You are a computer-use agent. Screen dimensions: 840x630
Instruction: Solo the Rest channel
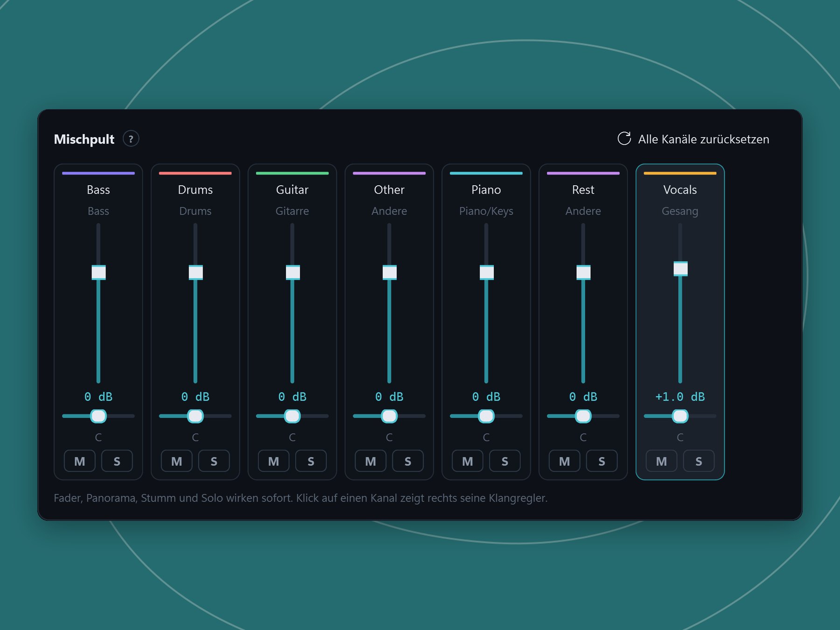(x=602, y=461)
